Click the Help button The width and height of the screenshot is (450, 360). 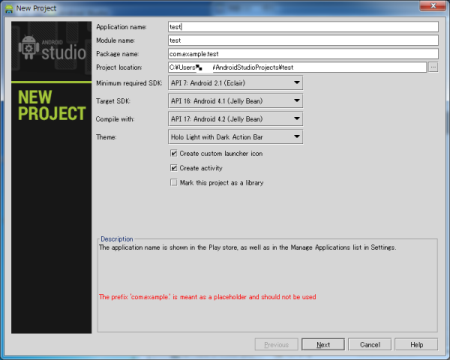tap(416, 345)
